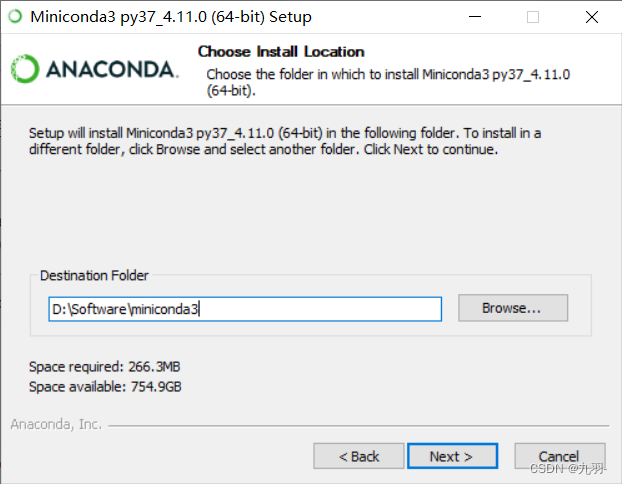Click the window title text Miniconda3 py37_4.11.0 Setup
Viewport: 622px width, 484px height.
(171, 17)
